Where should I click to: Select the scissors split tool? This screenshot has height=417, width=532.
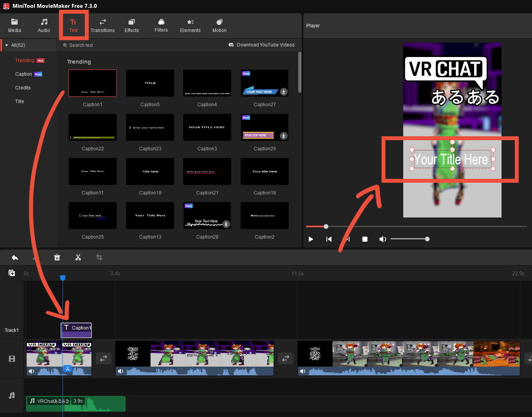pos(78,257)
